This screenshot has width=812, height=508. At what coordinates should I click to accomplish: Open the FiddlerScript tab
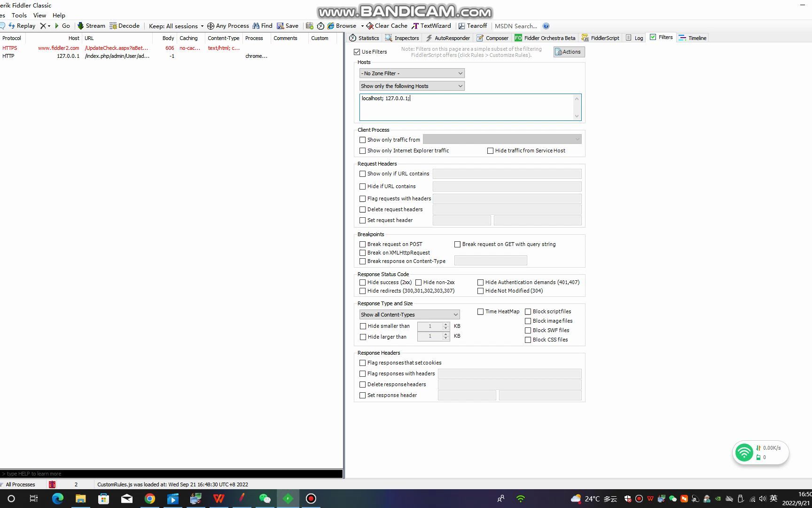point(601,38)
